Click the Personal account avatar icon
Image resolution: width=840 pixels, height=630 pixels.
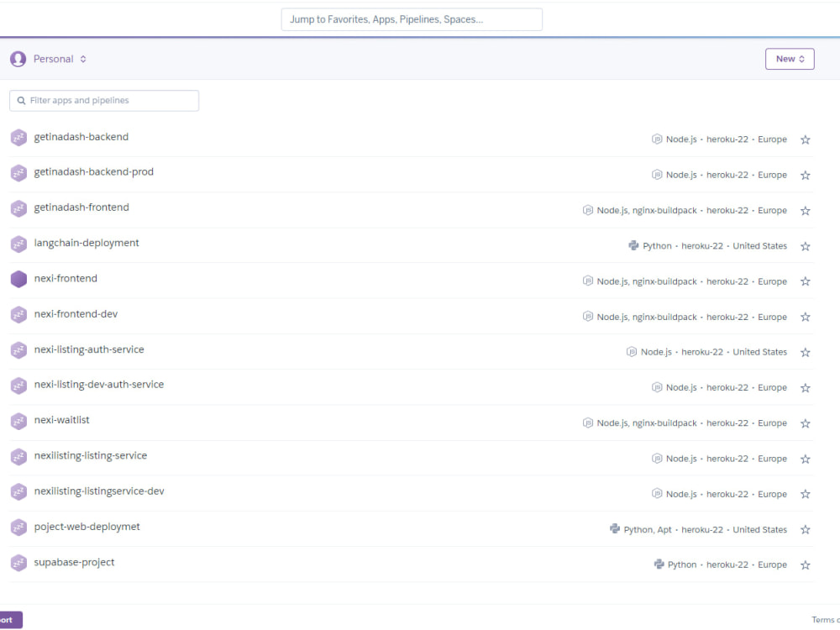18,59
